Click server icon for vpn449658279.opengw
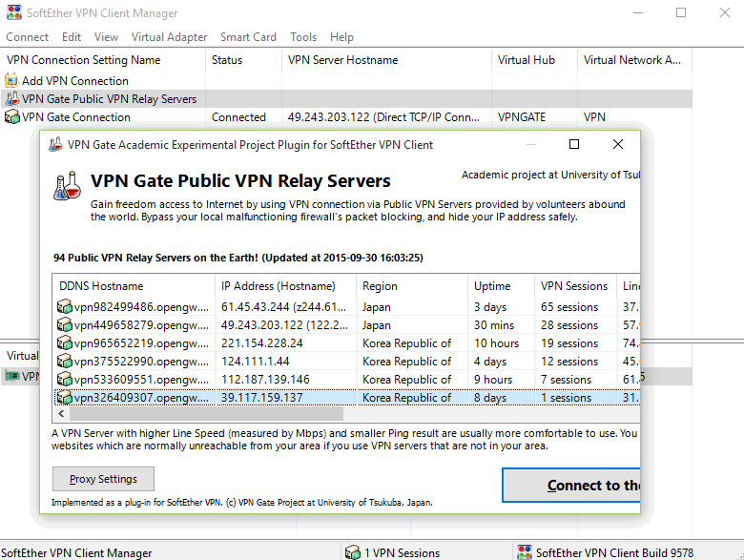The image size is (744, 560). (64, 324)
